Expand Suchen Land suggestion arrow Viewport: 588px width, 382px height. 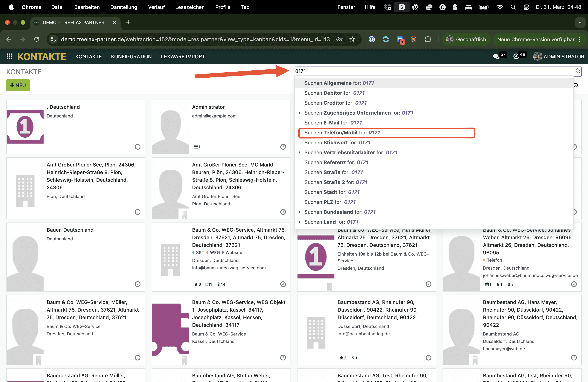tap(299, 222)
